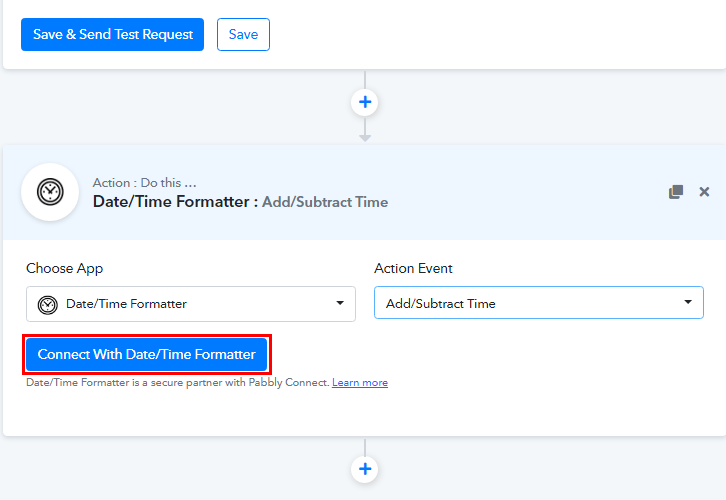Screen dimensions: 726x500
Task: Open the Learn more link
Action: 360,383
